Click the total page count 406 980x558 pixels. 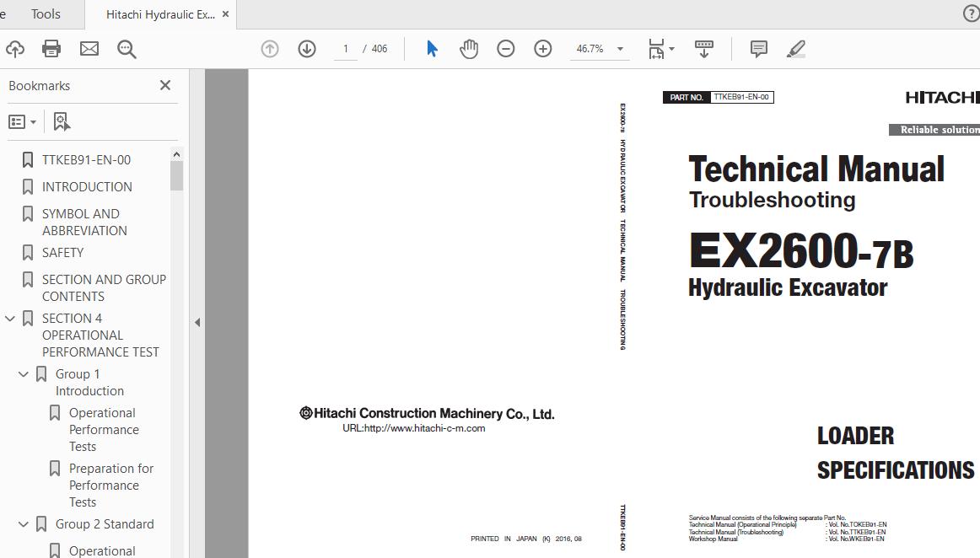[380, 49]
